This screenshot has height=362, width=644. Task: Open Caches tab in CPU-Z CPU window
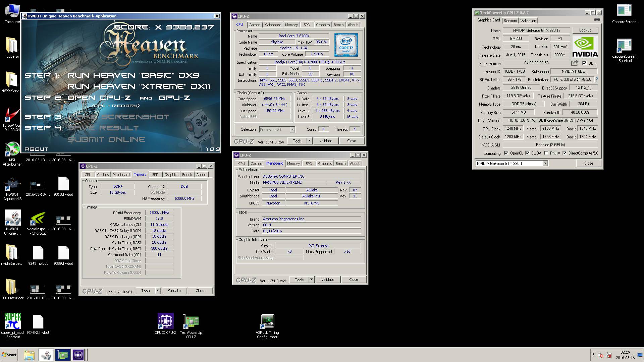click(x=254, y=25)
